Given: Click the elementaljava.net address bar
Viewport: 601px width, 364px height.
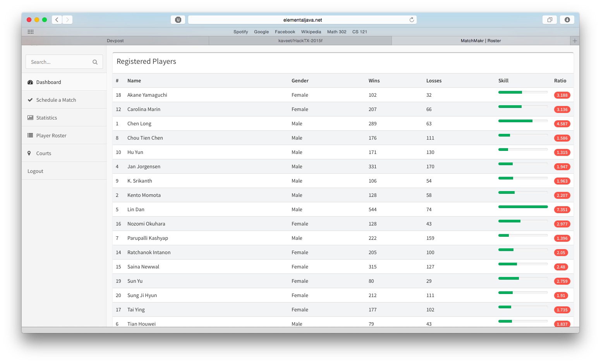Looking at the screenshot, I should (x=302, y=20).
